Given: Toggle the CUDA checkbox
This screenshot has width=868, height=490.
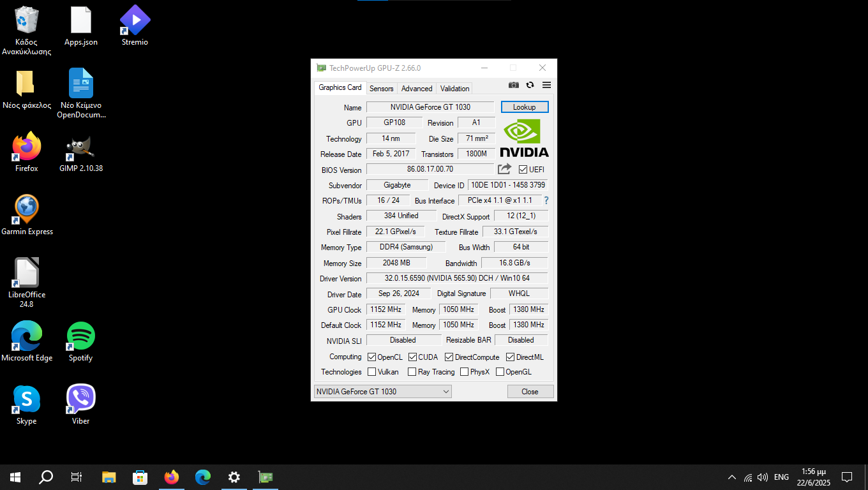Looking at the screenshot, I should [413, 357].
